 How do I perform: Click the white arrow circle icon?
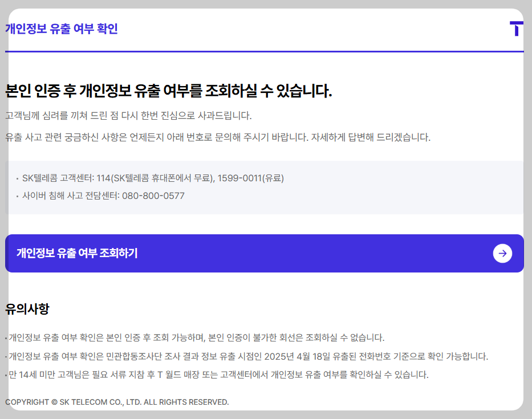click(502, 254)
